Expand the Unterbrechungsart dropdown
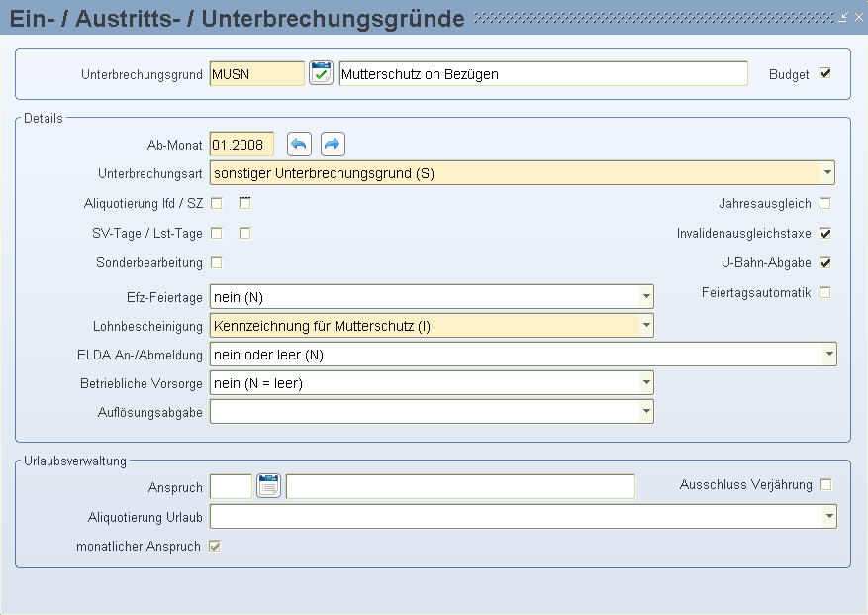Screen dimensions: 868x615 pyautogui.click(x=827, y=173)
